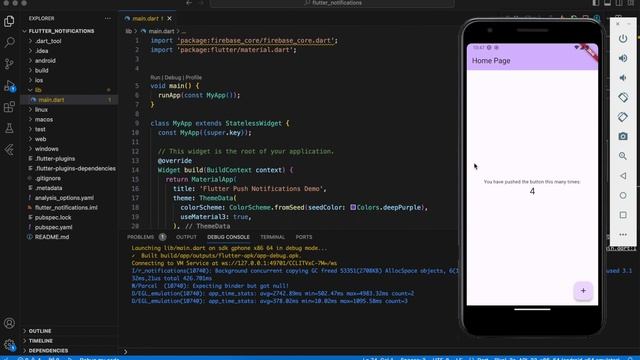This screenshot has width=640, height=360.
Task: Open the Search view in activity bar
Action: tap(9, 42)
